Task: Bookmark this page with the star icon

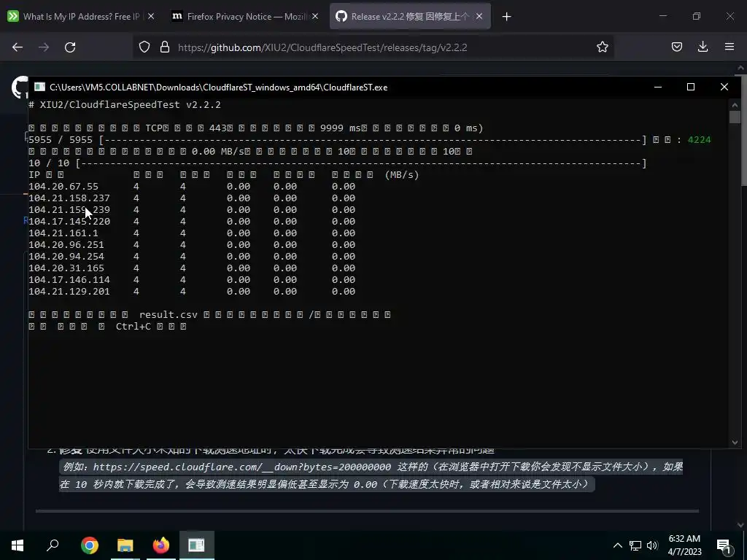Action: (602, 47)
